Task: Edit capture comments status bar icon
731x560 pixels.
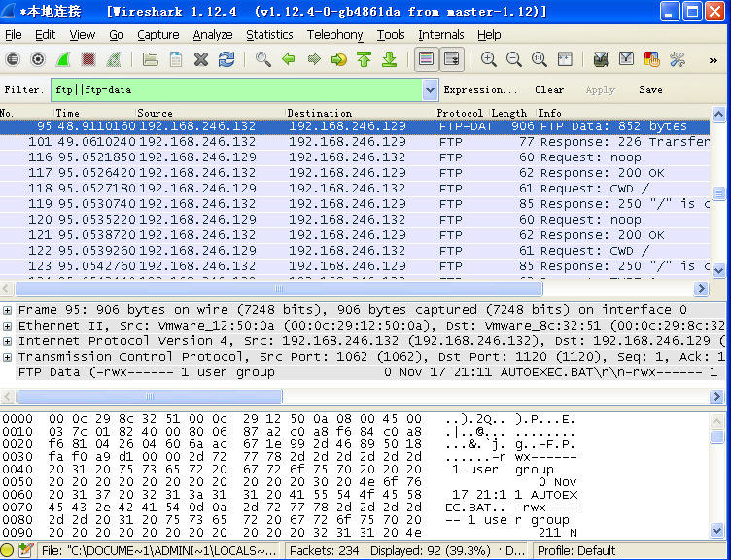Action: point(26,550)
